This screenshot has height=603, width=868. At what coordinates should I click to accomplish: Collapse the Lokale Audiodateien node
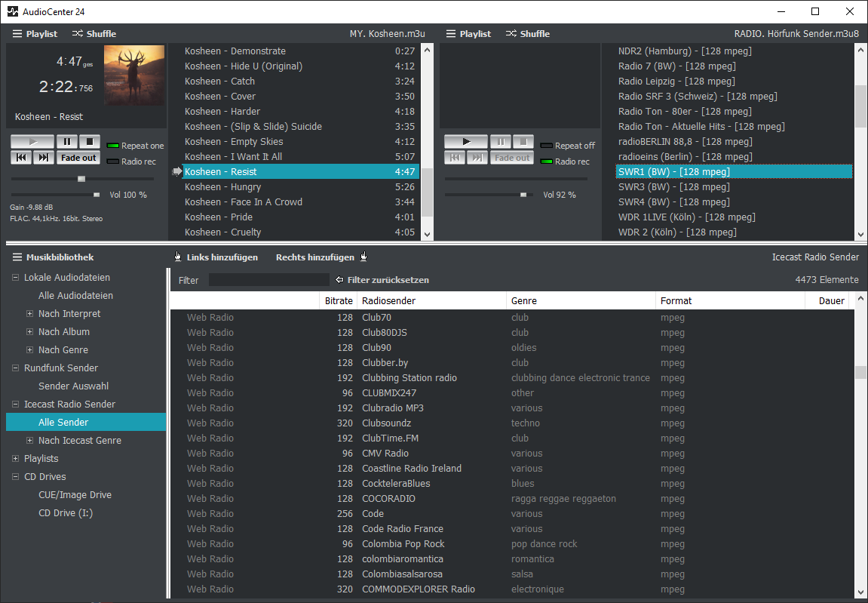(16, 277)
